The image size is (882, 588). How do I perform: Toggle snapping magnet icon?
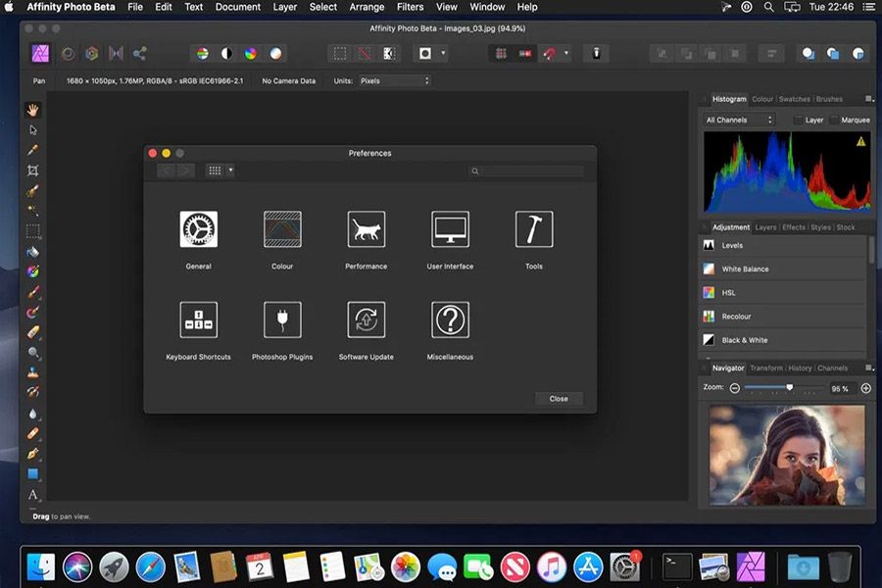coord(549,54)
